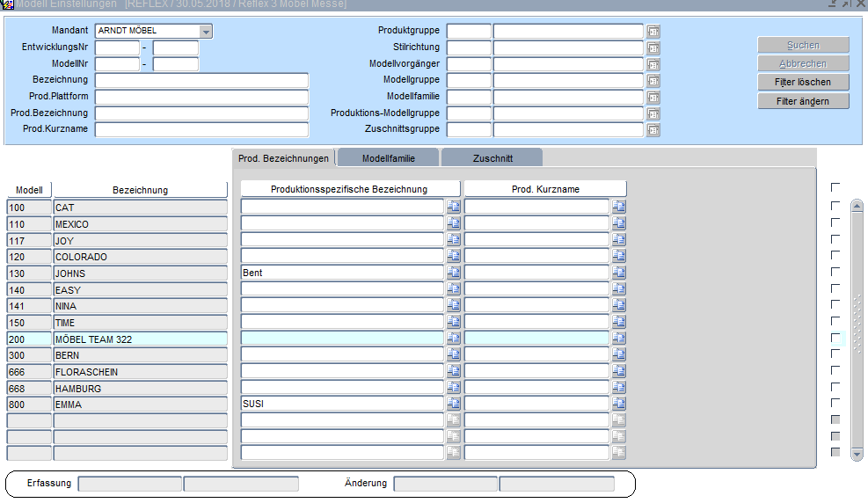Switch to the Modellfamilie tab
This screenshot has width=868, height=503.
388,158
